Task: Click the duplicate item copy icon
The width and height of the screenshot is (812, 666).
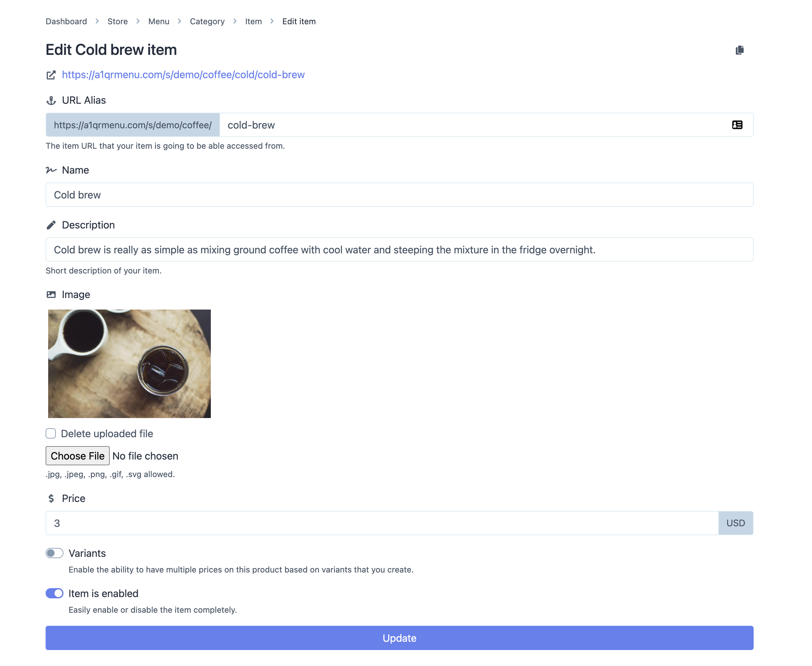Action: pos(739,50)
